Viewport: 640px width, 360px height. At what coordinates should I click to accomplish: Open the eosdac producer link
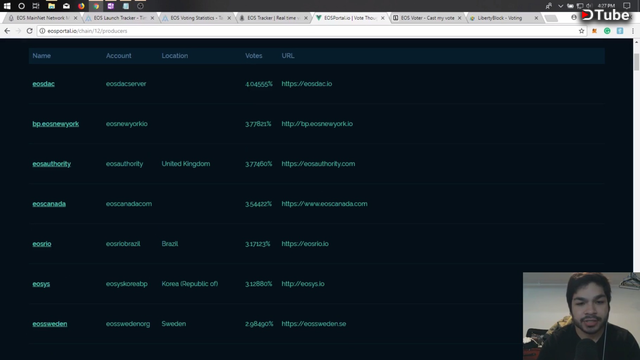44,84
